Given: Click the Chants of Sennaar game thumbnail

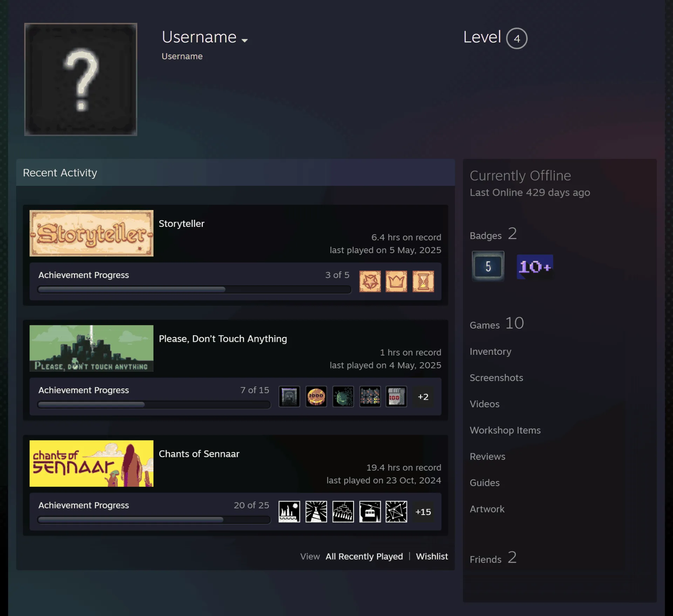Looking at the screenshot, I should (91, 463).
